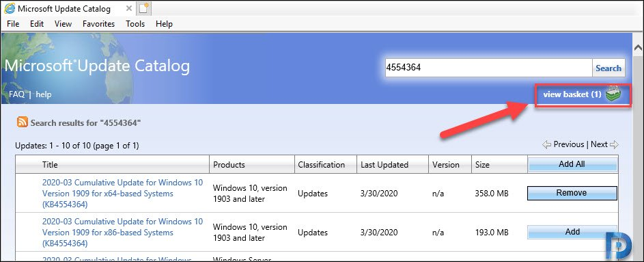Viewport: 644px width, 262px height.
Task: Open the View menu
Action: pos(64,24)
